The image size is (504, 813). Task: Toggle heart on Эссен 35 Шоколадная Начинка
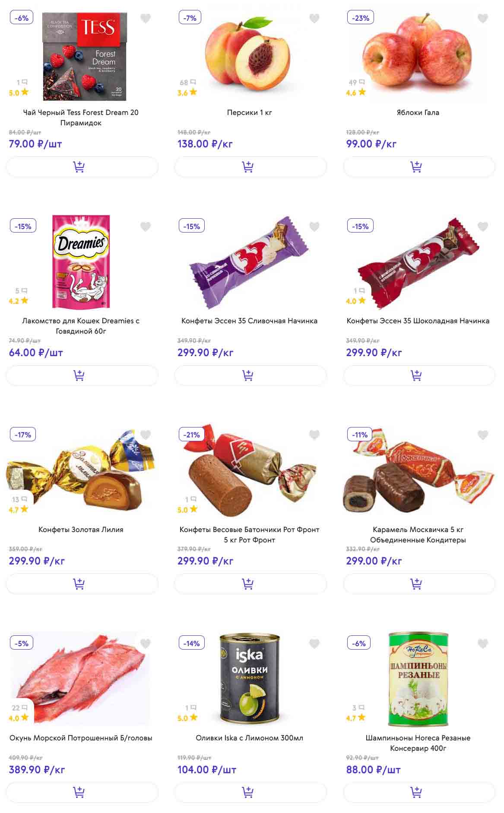[483, 226]
